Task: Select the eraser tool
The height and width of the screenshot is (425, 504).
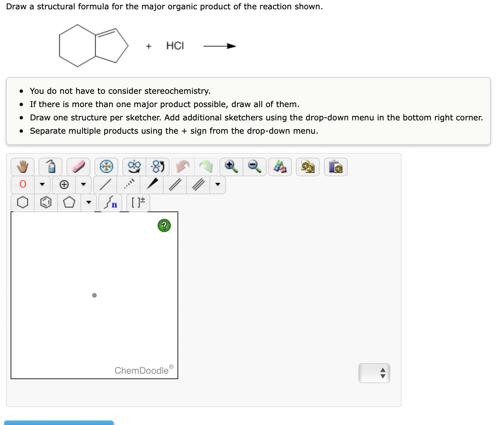Action: click(78, 167)
